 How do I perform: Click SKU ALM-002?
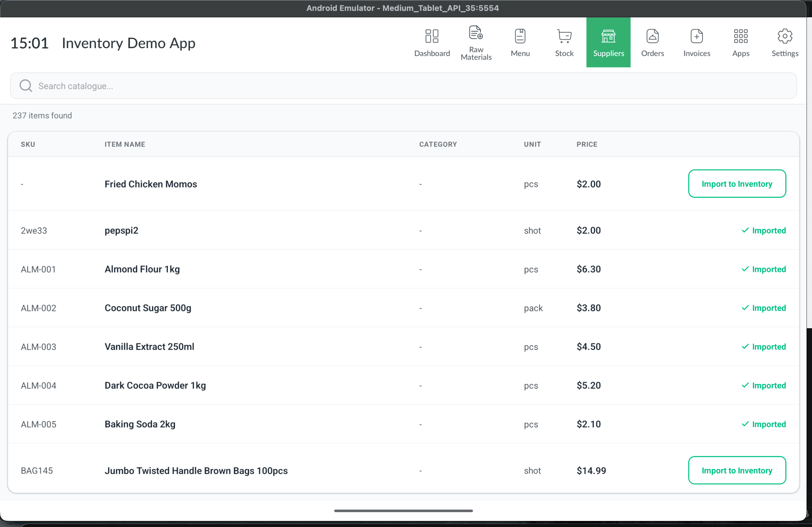[x=38, y=308]
